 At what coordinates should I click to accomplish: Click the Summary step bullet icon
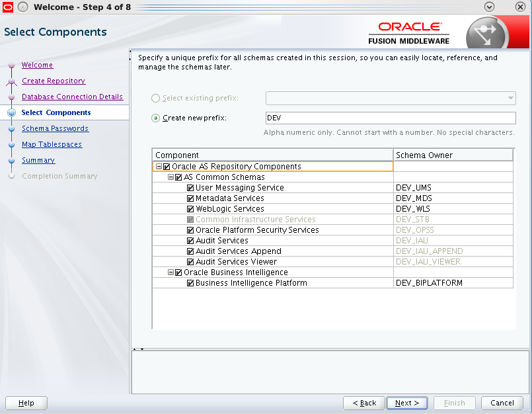pyautogui.click(x=11, y=160)
